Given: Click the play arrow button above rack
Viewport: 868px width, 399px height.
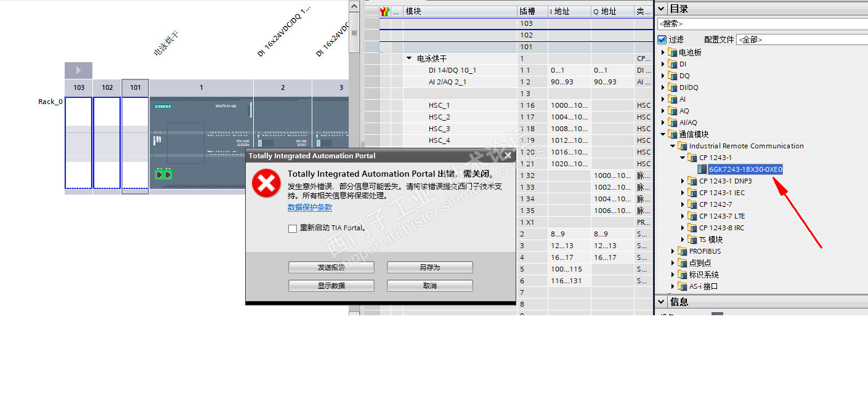Looking at the screenshot, I should click(78, 70).
